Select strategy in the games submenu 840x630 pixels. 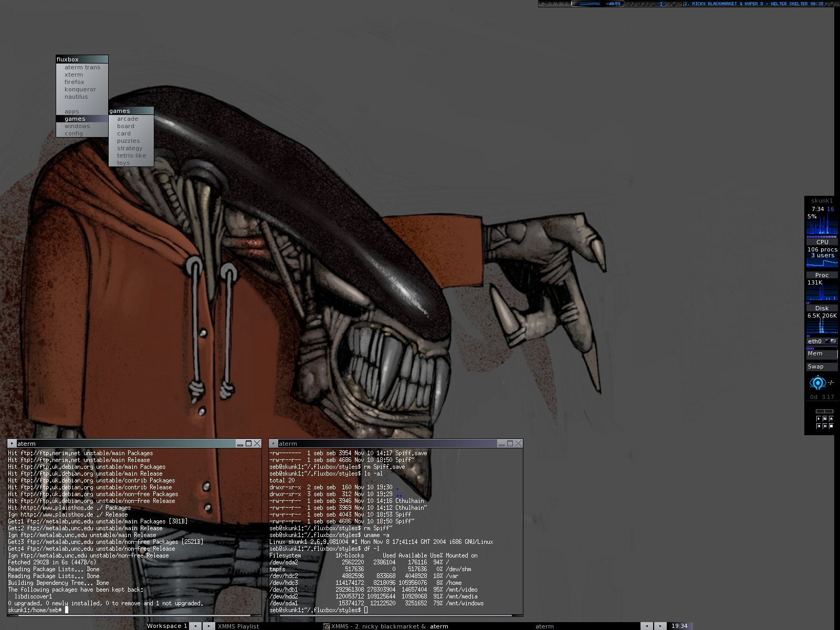tap(130, 148)
